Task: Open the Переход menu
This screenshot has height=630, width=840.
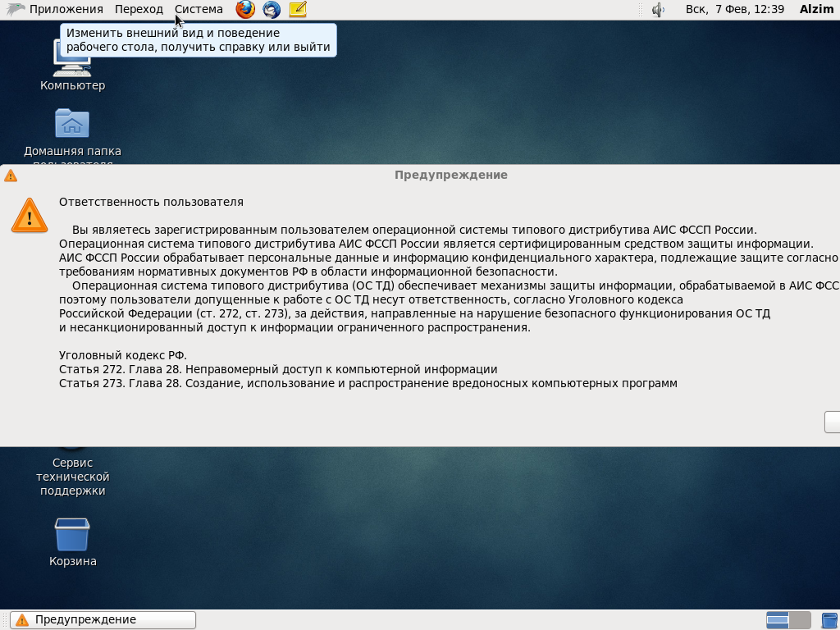Action: point(139,9)
